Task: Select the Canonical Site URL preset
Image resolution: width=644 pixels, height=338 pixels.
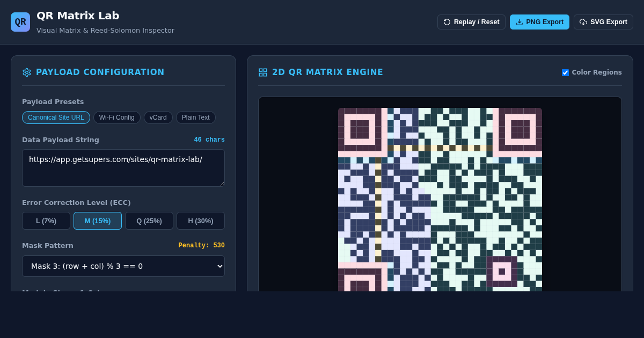Action: pos(56,117)
